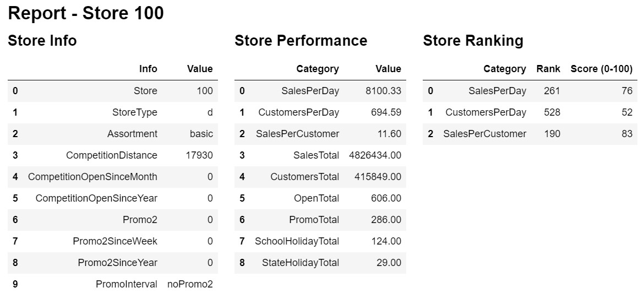This screenshot has height=293, width=644.
Task: Select the "PromoTotal" category label
Action: click(x=314, y=220)
